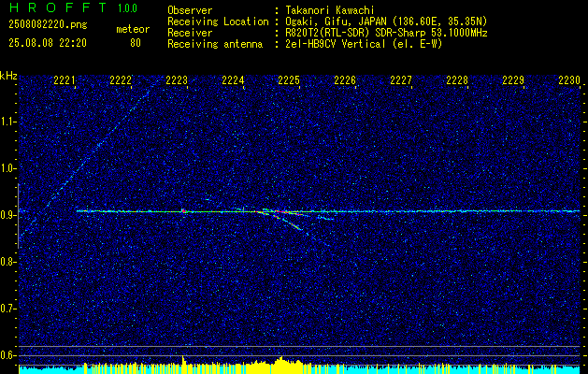Click the diagonal Doppler trail in upper left
This screenshot has width=588, height=374.
(88, 158)
